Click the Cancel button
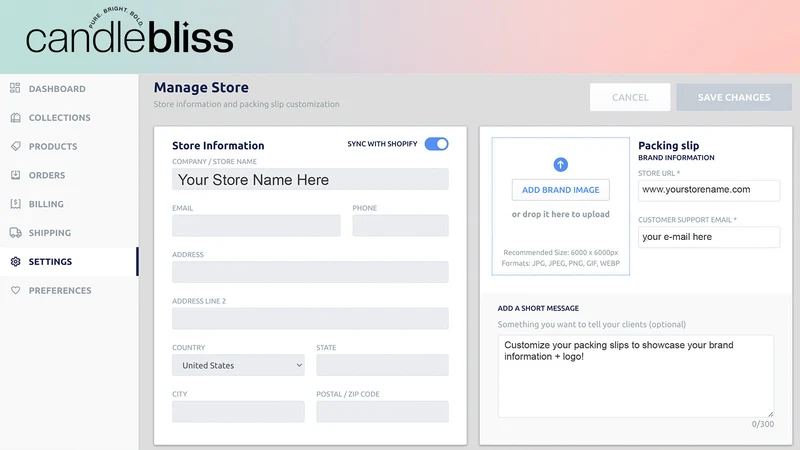 [x=630, y=97]
